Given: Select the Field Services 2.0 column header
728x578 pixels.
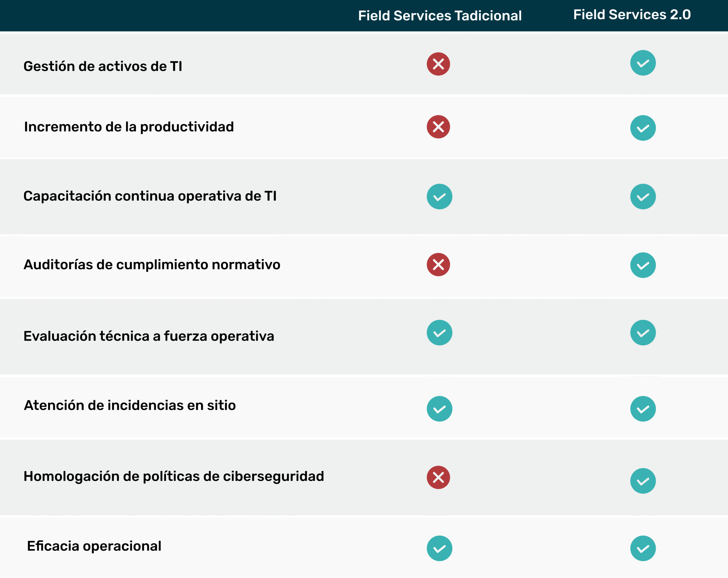Looking at the screenshot, I should 632,15.
